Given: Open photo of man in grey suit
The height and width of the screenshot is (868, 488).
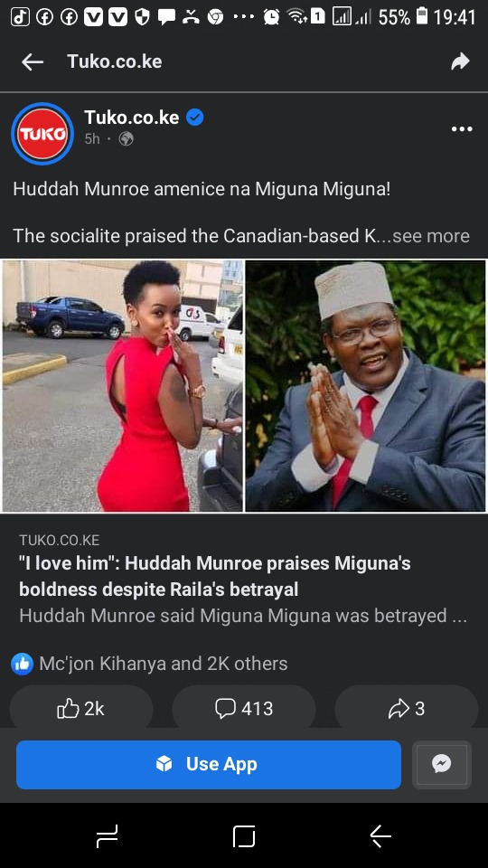Looking at the screenshot, I should (x=366, y=386).
